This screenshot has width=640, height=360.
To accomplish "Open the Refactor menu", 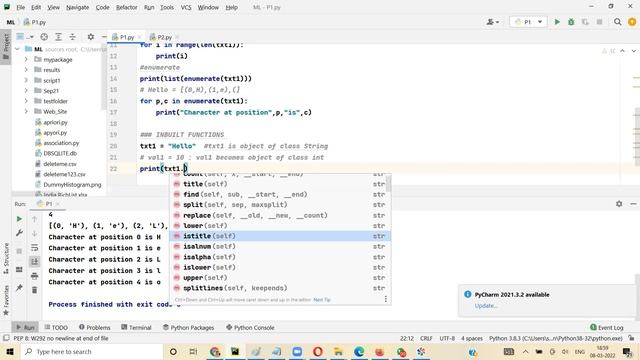I will pos(127,7).
